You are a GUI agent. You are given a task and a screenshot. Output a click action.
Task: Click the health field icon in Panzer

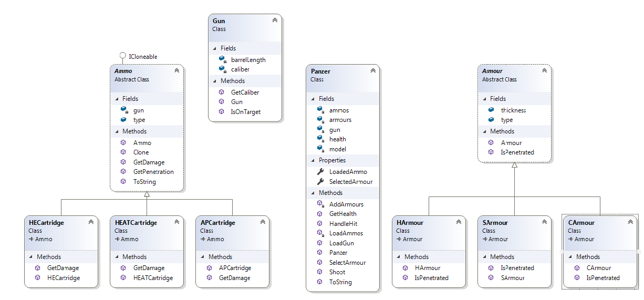coord(320,139)
